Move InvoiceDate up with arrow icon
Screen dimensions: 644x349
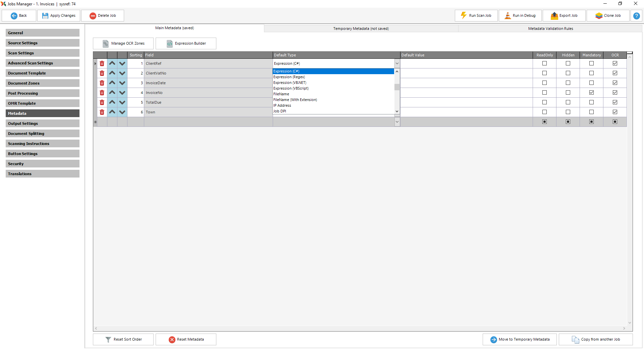coord(112,83)
